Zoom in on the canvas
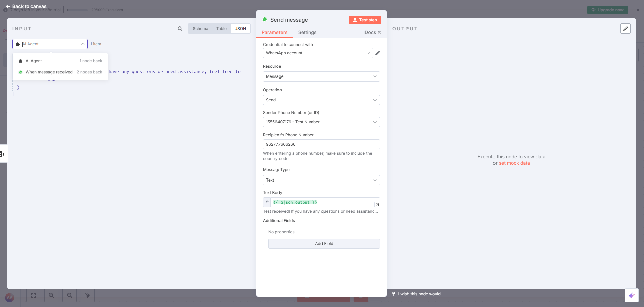 click(x=51, y=295)
